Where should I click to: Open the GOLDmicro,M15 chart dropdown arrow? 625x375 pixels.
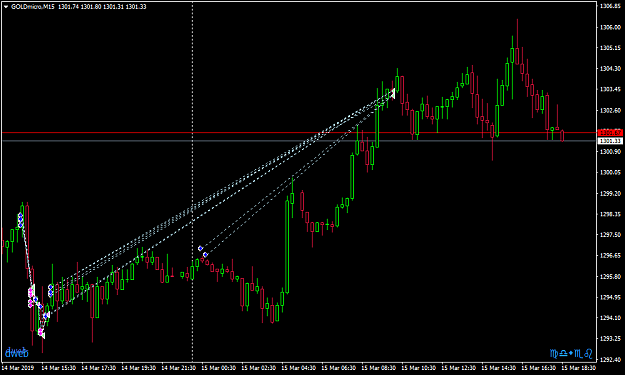pos(6,7)
